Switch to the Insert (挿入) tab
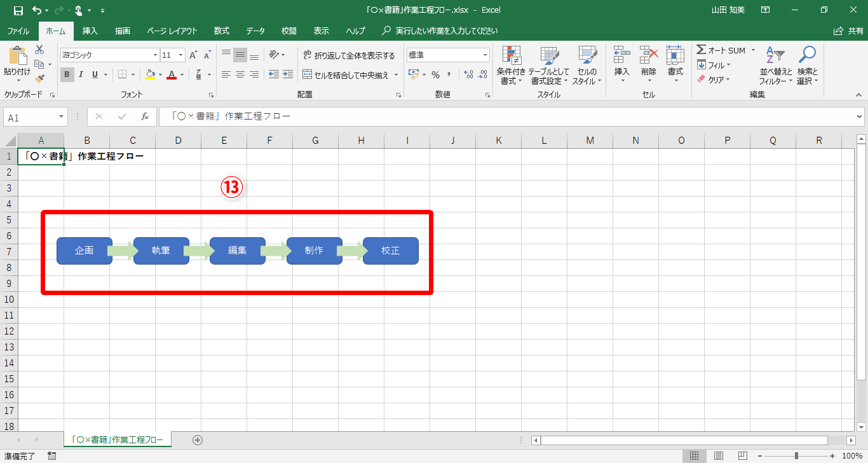The width and height of the screenshot is (868, 463). (90, 31)
